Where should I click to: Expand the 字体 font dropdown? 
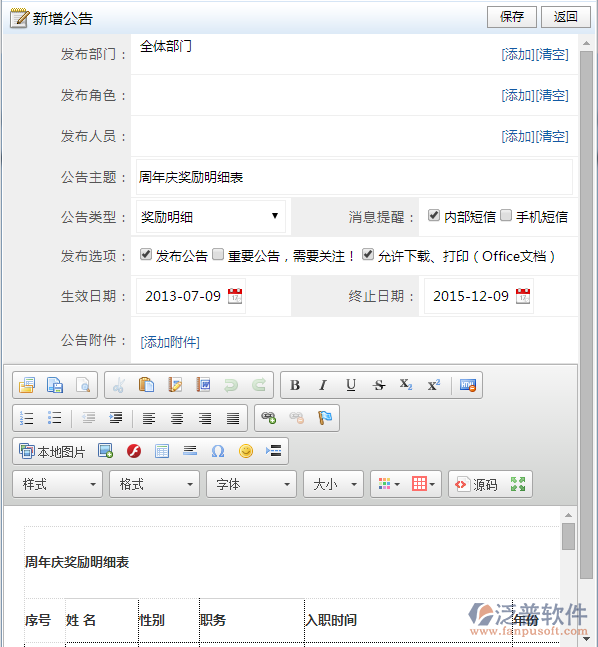pyautogui.click(x=251, y=484)
